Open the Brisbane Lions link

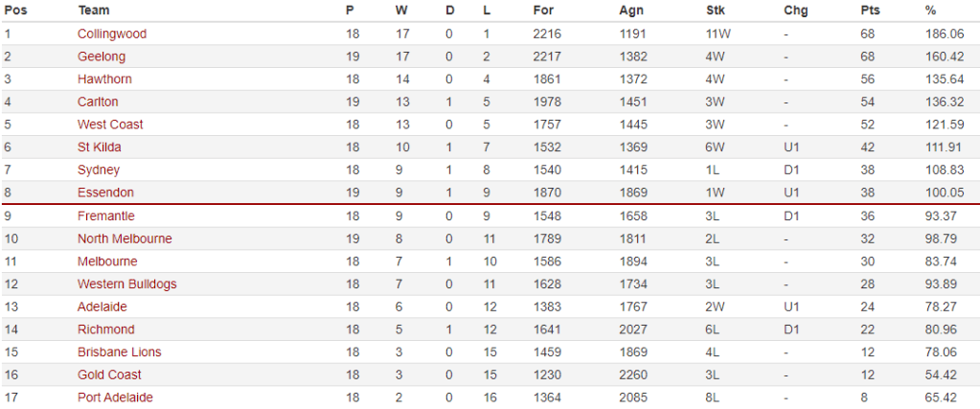pyautogui.click(x=119, y=352)
